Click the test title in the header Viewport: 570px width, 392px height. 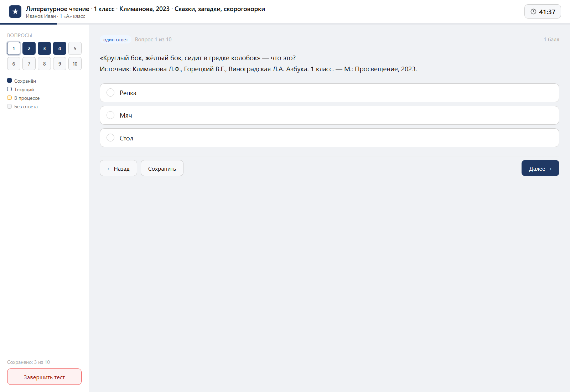[x=145, y=9]
